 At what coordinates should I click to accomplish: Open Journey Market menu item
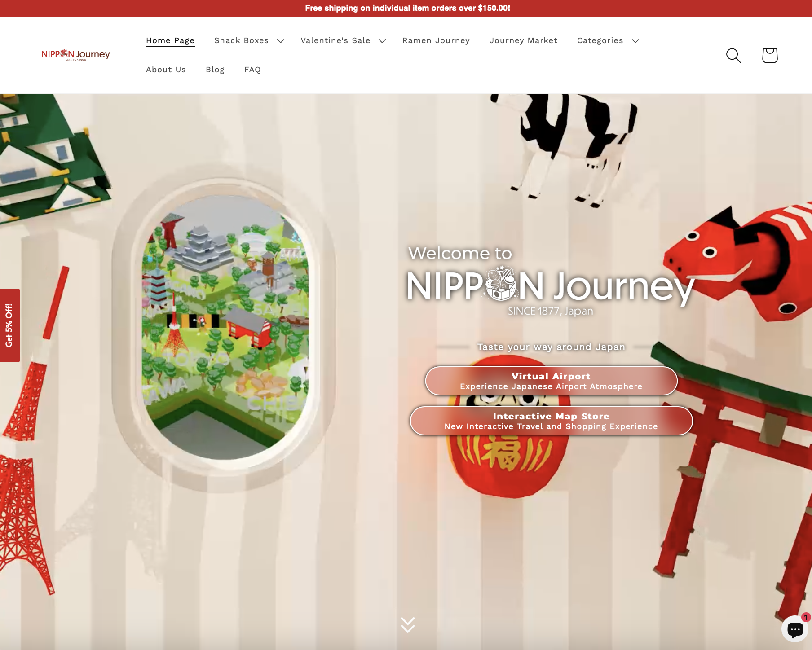point(523,40)
